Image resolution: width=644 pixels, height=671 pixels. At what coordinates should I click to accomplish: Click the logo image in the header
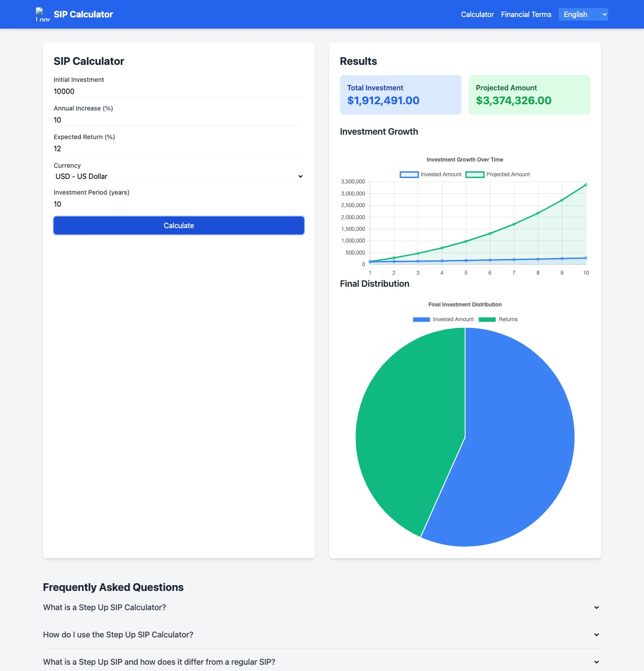[43, 14]
